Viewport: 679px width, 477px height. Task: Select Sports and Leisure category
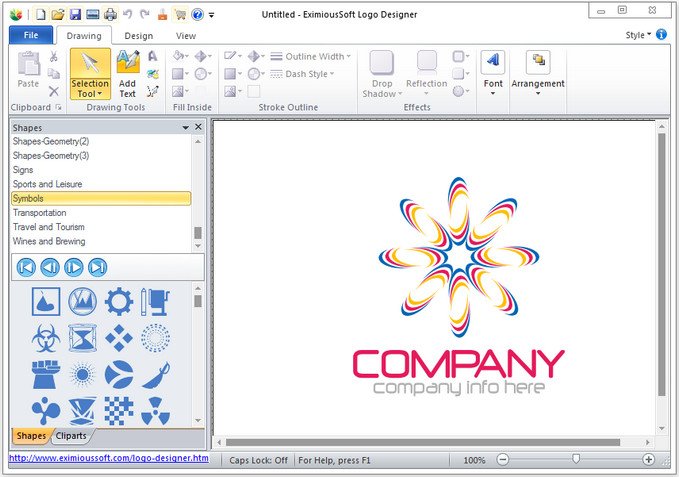click(x=101, y=184)
